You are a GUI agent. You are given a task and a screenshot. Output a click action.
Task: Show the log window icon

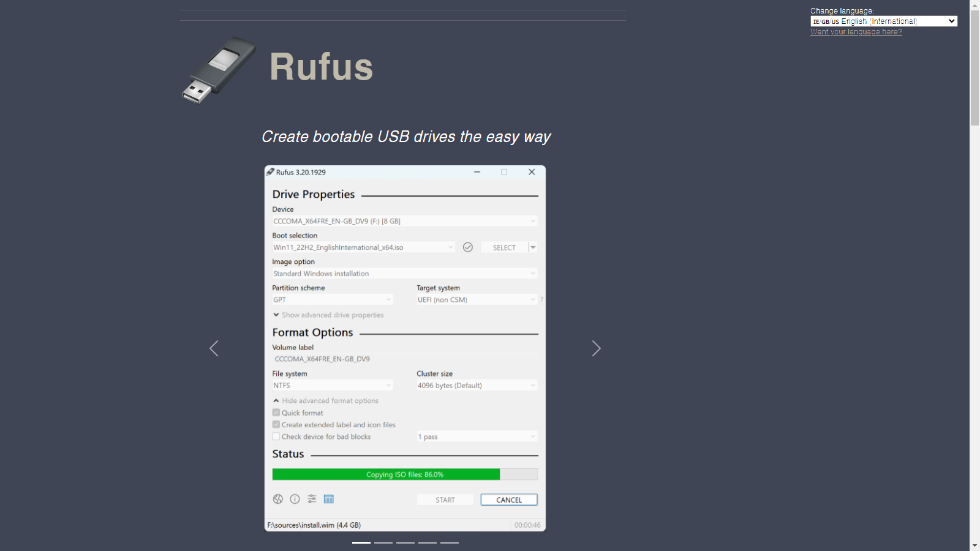coord(329,499)
